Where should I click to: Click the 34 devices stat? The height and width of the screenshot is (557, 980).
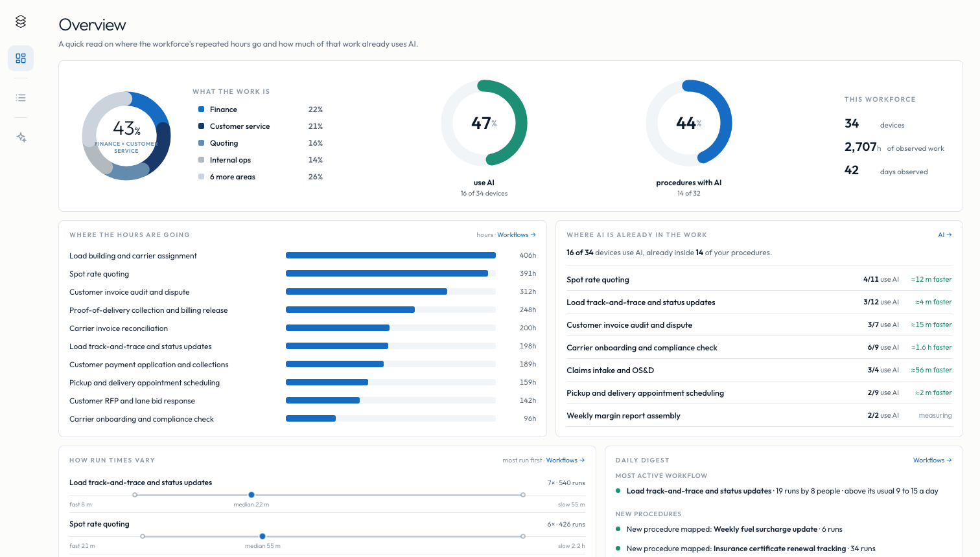pyautogui.click(x=874, y=124)
